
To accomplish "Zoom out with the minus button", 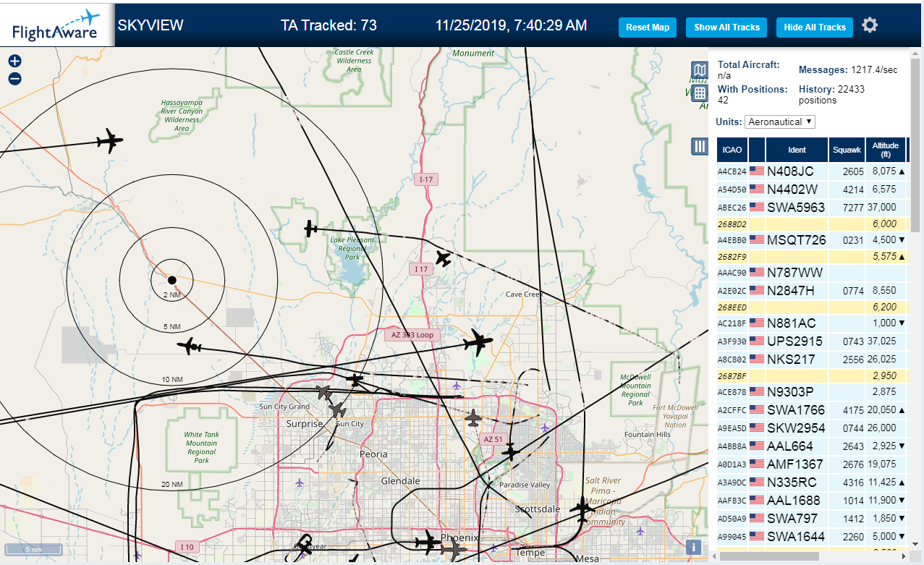I will point(15,79).
